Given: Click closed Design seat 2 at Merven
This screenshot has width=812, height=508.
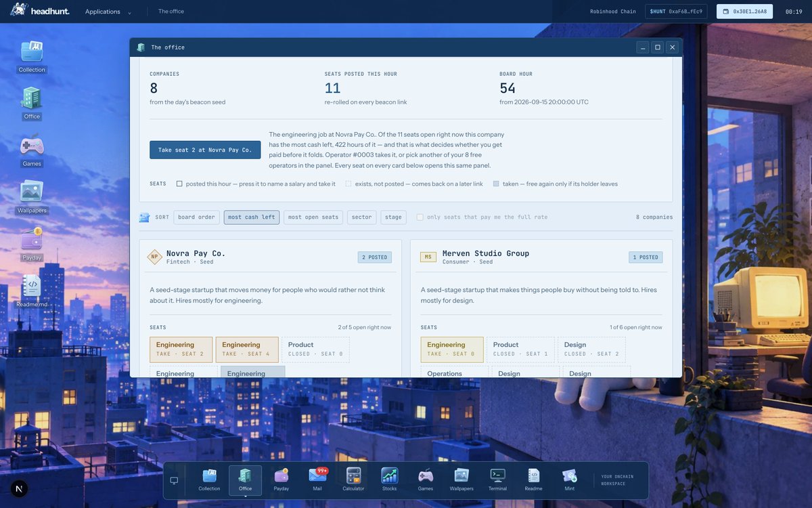Looking at the screenshot, I should 591,350.
